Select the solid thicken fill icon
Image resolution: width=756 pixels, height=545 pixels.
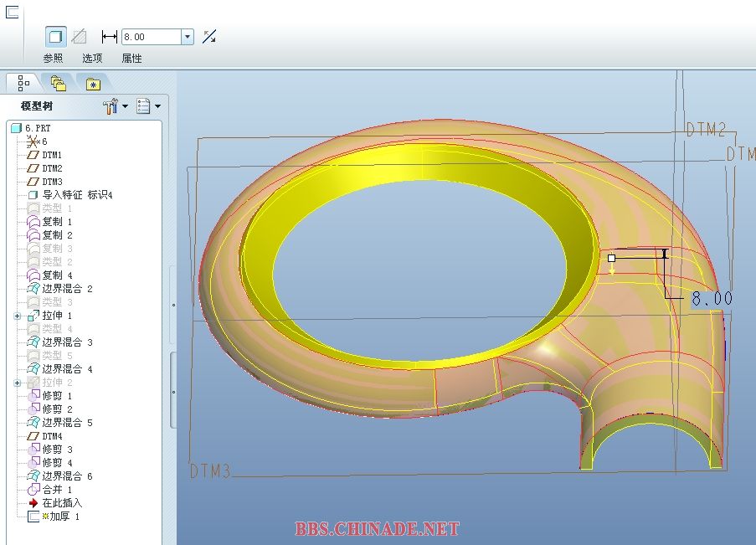point(55,37)
